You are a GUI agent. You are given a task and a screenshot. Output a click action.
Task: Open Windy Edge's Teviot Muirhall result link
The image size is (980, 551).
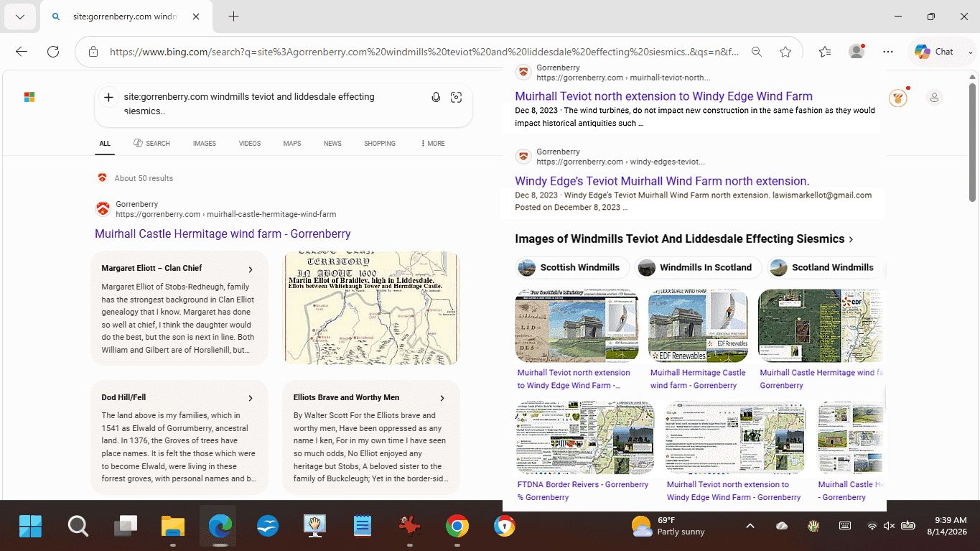pos(662,181)
